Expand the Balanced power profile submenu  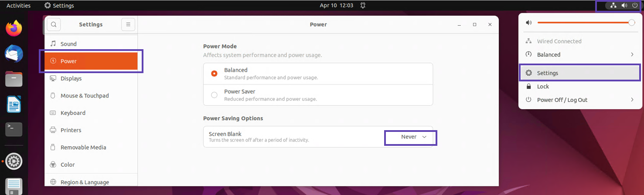click(632, 55)
